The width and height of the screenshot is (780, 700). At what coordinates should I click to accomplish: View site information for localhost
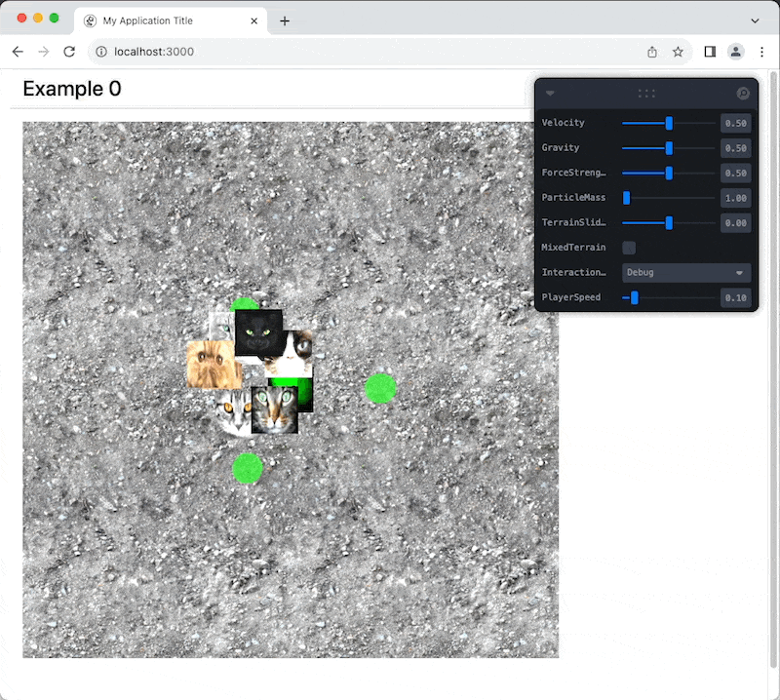click(x=101, y=52)
